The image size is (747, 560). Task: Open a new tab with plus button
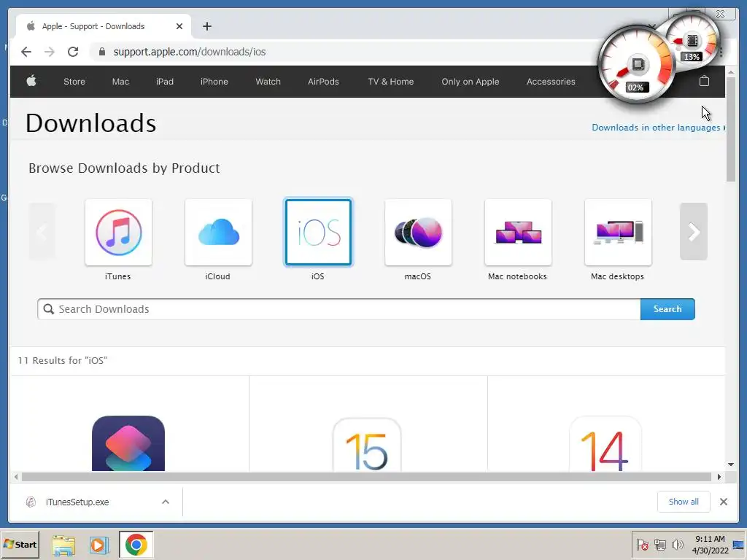tap(206, 26)
